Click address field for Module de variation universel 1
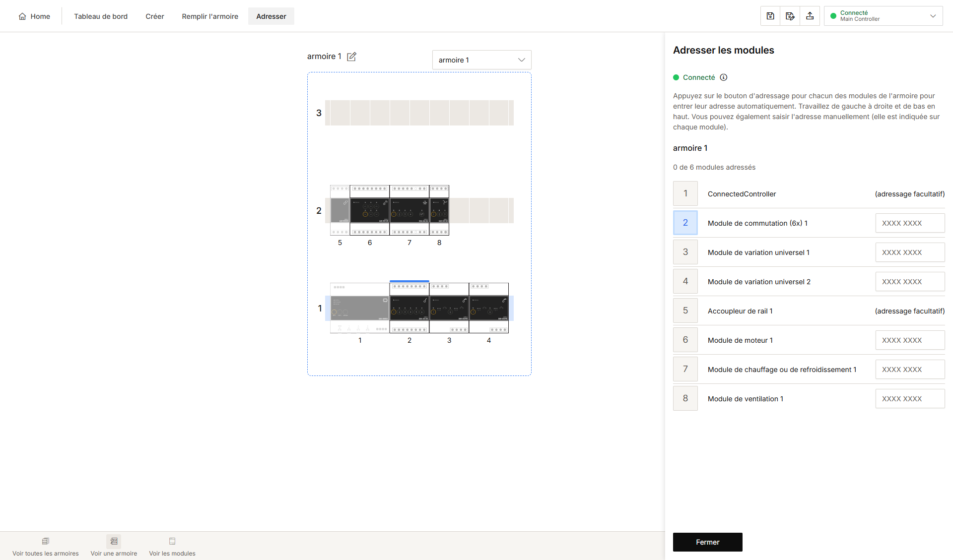 point(910,252)
